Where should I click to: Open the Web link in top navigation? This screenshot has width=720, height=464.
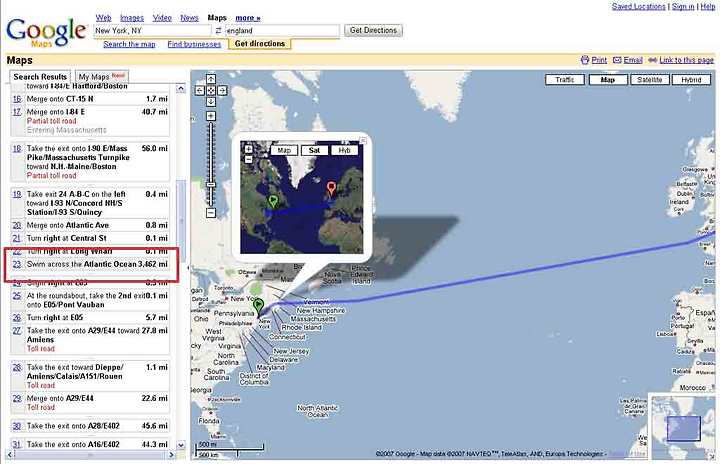103,18
